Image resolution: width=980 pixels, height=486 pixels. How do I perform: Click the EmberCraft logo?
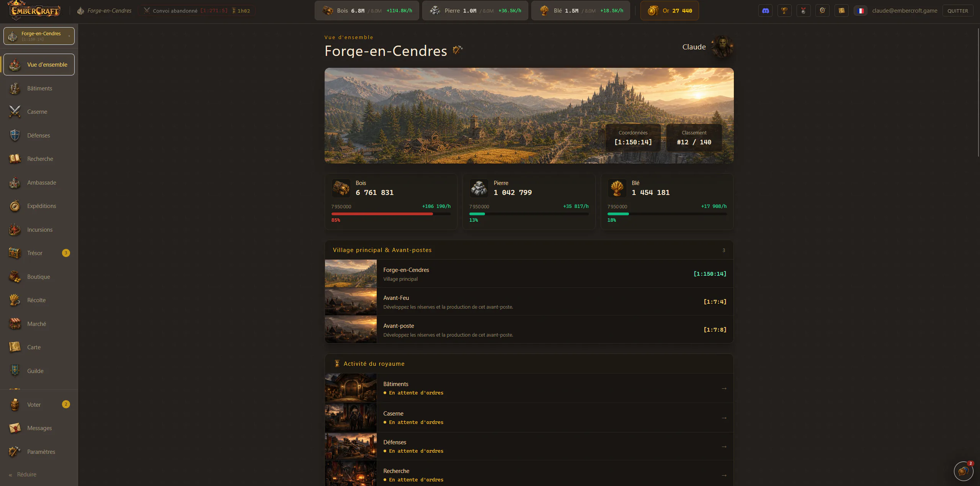pyautogui.click(x=35, y=10)
